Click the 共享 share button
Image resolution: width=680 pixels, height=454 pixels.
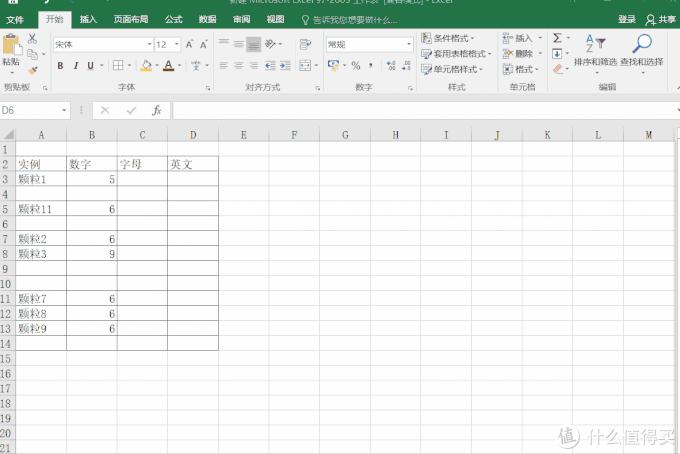point(661,20)
